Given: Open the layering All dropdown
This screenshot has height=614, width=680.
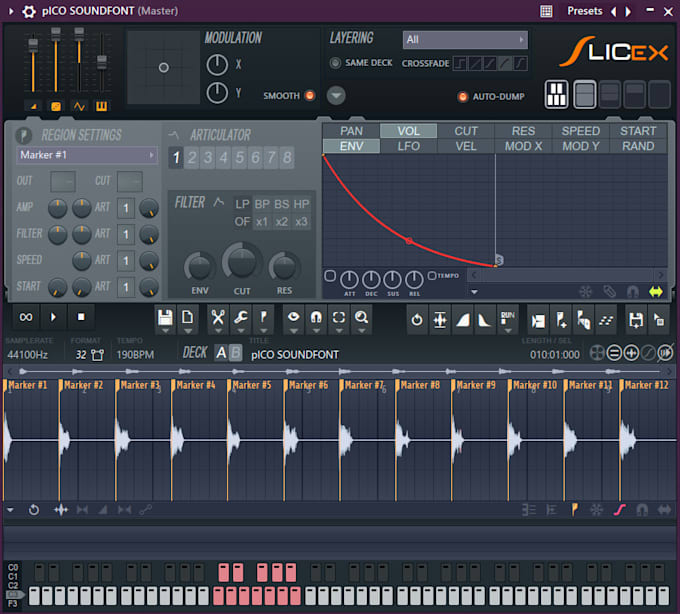Looking at the screenshot, I should (465, 40).
